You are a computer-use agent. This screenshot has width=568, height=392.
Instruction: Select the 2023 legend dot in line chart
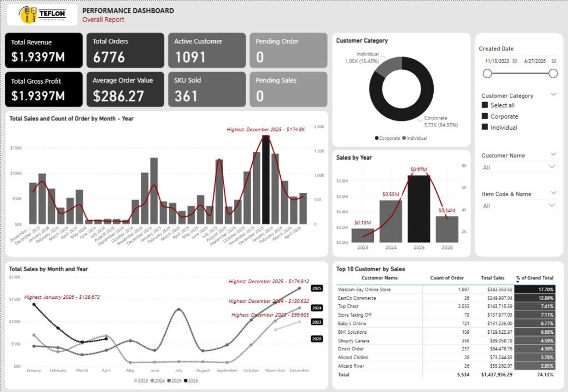136,380
